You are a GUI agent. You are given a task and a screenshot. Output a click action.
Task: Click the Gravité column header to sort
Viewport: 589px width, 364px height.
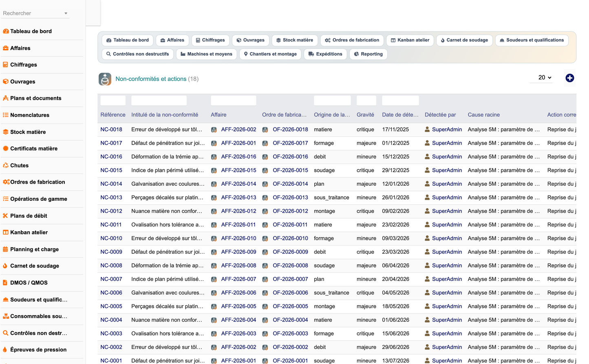click(365, 115)
